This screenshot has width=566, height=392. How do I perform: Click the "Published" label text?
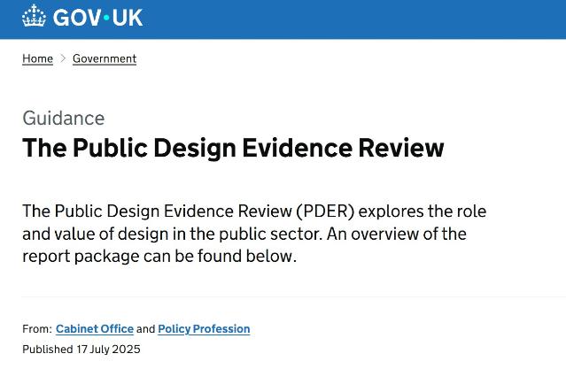click(x=47, y=350)
